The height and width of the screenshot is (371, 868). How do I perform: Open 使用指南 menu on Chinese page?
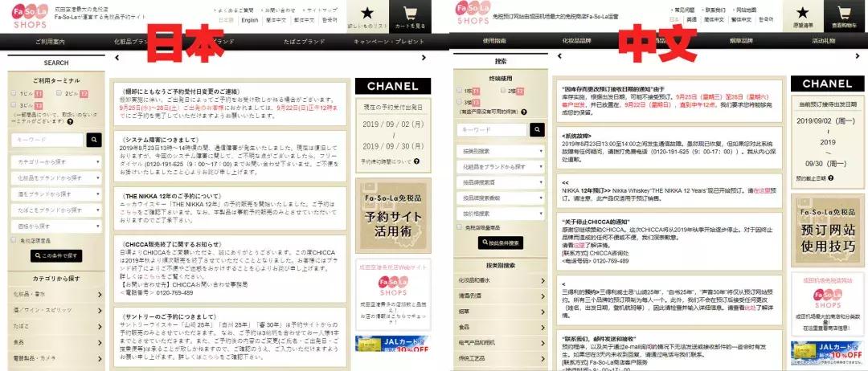tap(494, 41)
